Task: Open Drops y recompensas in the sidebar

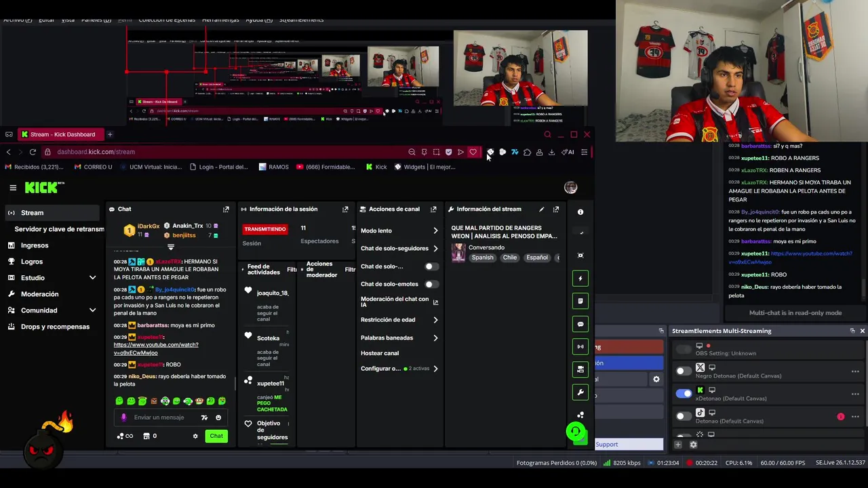Action: point(55,327)
